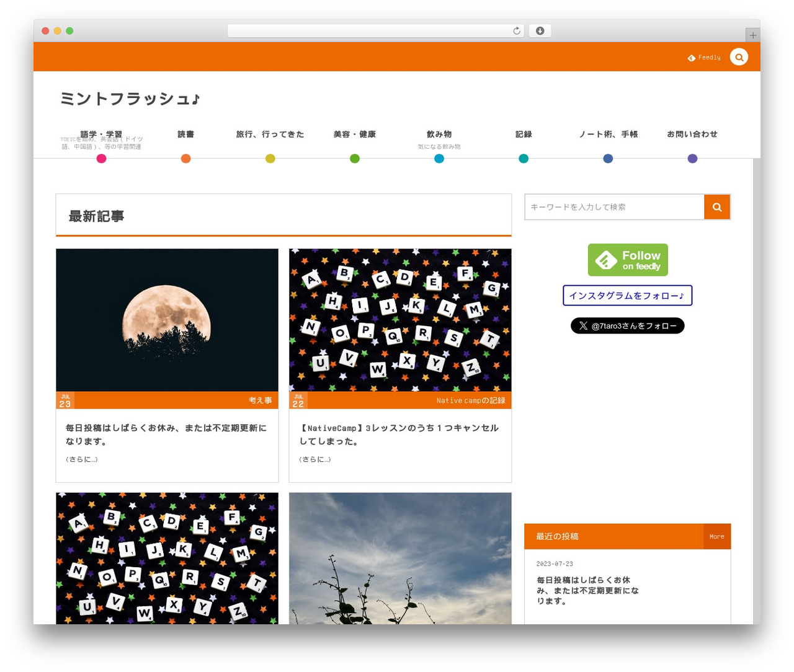Select the 美容・健康 menu item
Viewport: 794px width, 672px height.
[x=355, y=134]
